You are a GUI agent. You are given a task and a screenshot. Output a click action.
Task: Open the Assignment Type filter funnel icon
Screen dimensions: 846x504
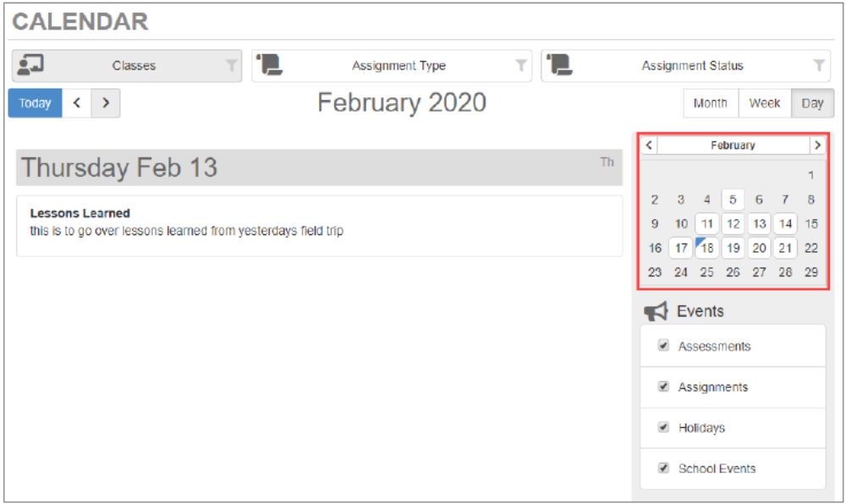coord(522,65)
